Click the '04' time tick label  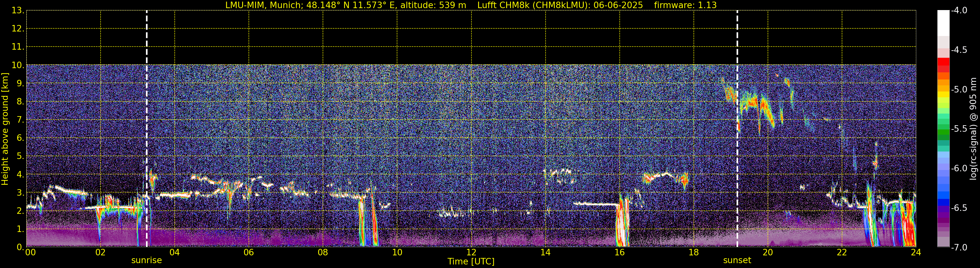[x=175, y=252]
